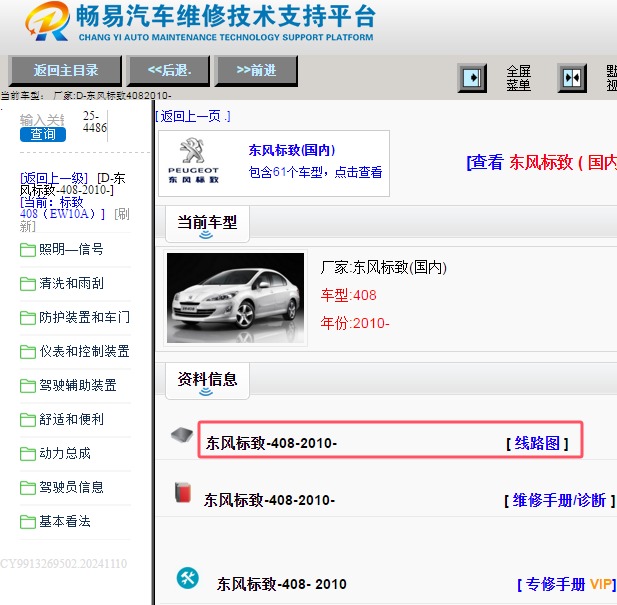617x605 pixels.
Task: Click the 返回上一页 link
Action: (193, 116)
